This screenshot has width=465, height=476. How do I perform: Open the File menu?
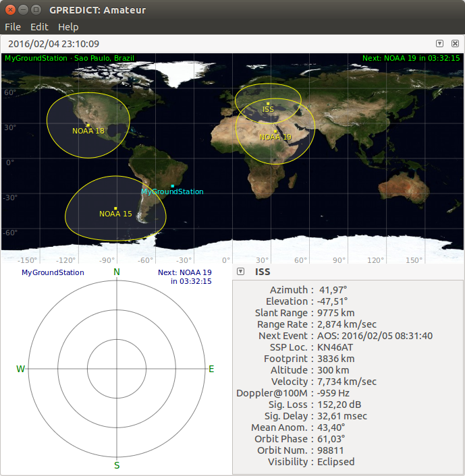point(13,27)
